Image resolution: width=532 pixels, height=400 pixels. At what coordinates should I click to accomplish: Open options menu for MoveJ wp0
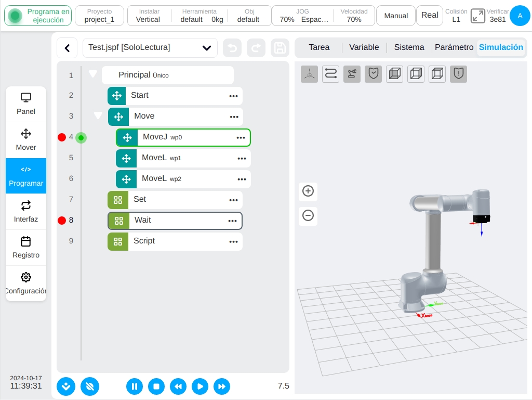pyautogui.click(x=241, y=137)
